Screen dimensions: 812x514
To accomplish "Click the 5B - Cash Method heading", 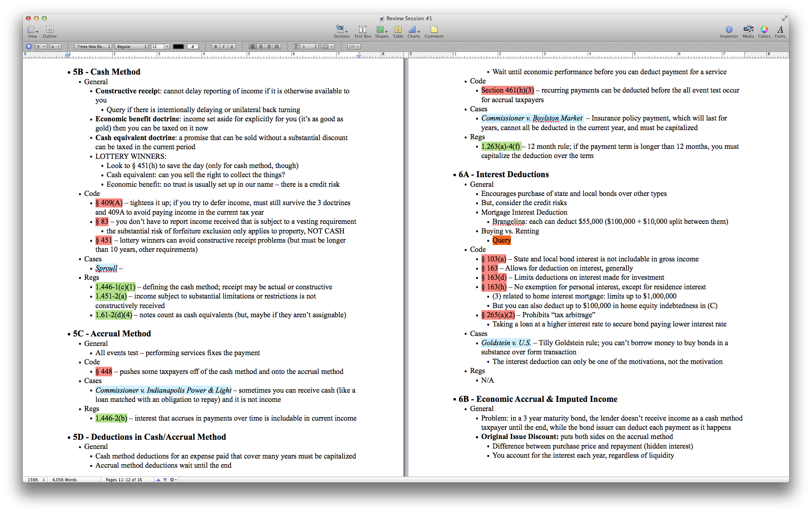I will (107, 72).
